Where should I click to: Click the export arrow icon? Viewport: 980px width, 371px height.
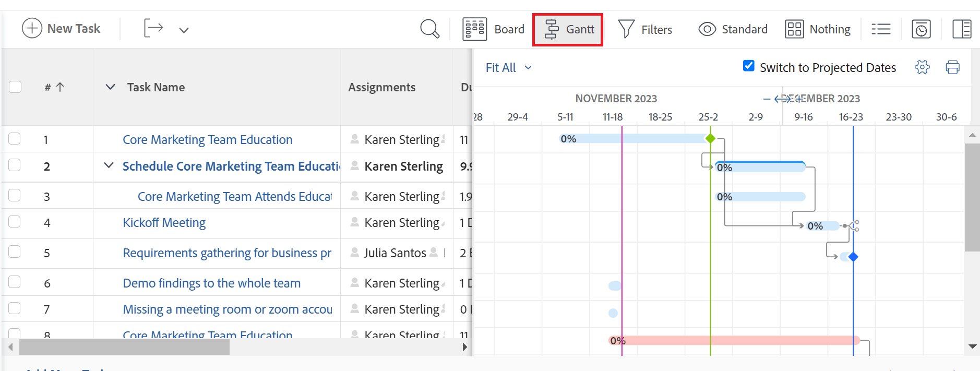153,28
